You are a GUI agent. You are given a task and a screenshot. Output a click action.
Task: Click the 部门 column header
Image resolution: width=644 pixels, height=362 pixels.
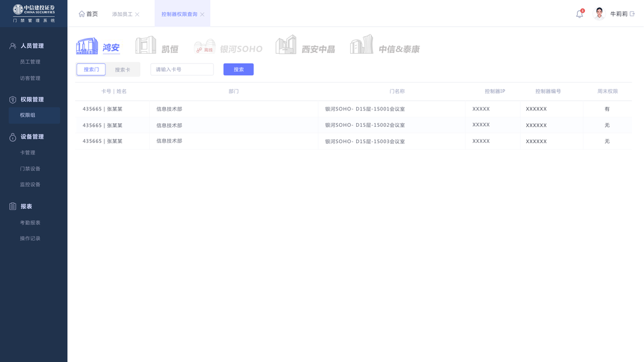(x=234, y=92)
